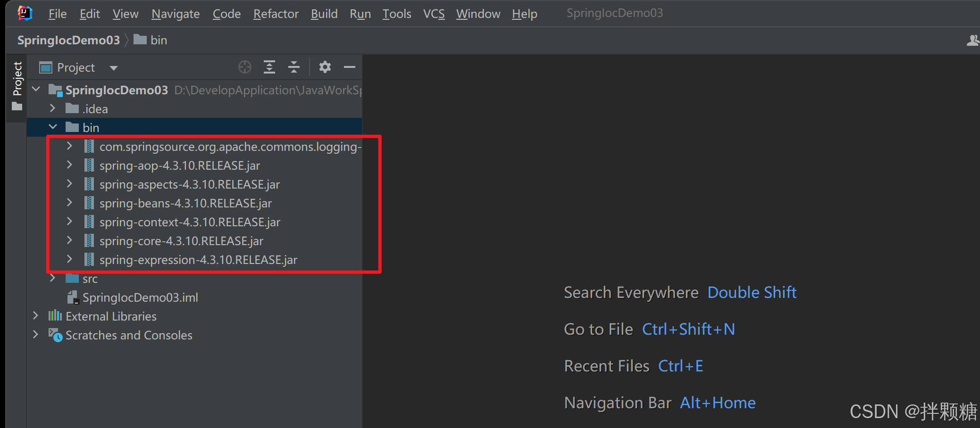Collapse the bin folder

[x=53, y=127]
